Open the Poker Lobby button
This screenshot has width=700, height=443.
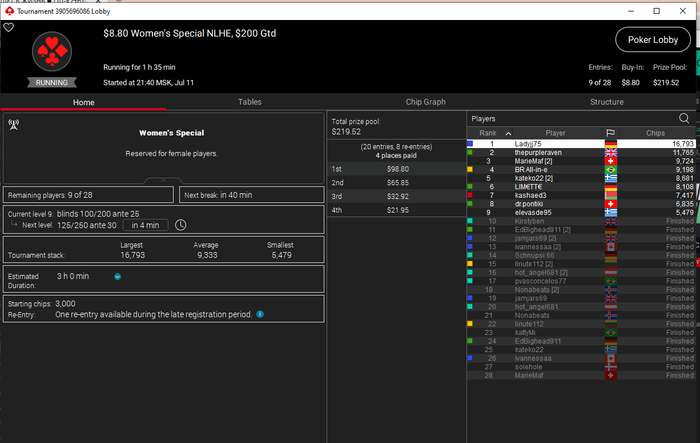pyautogui.click(x=653, y=40)
